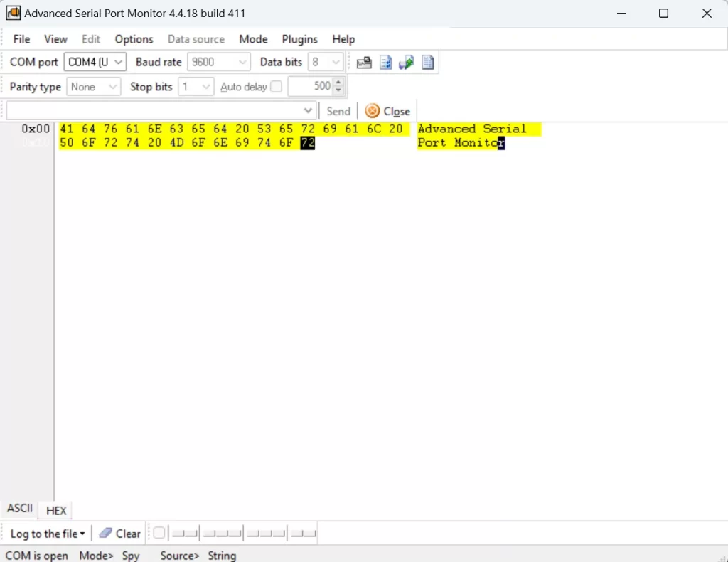
Task: Click the first modem signal indicator group
Action: pos(185,534)
